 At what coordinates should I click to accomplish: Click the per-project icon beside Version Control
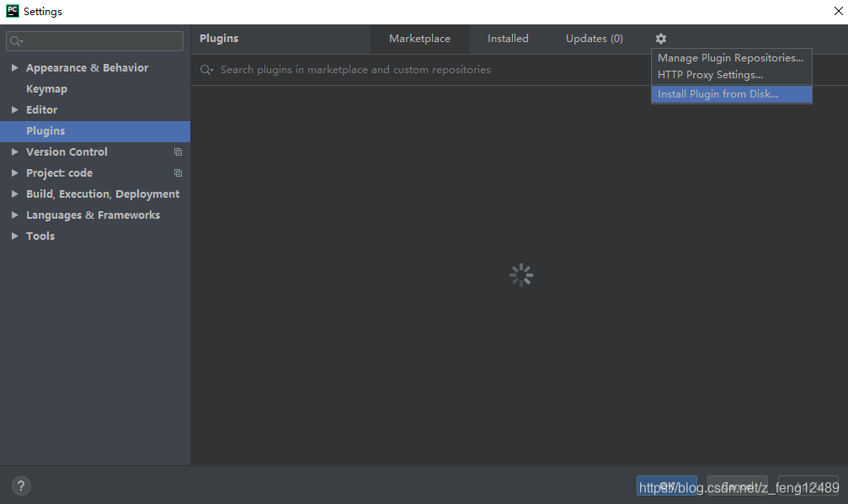click(178, 151)
